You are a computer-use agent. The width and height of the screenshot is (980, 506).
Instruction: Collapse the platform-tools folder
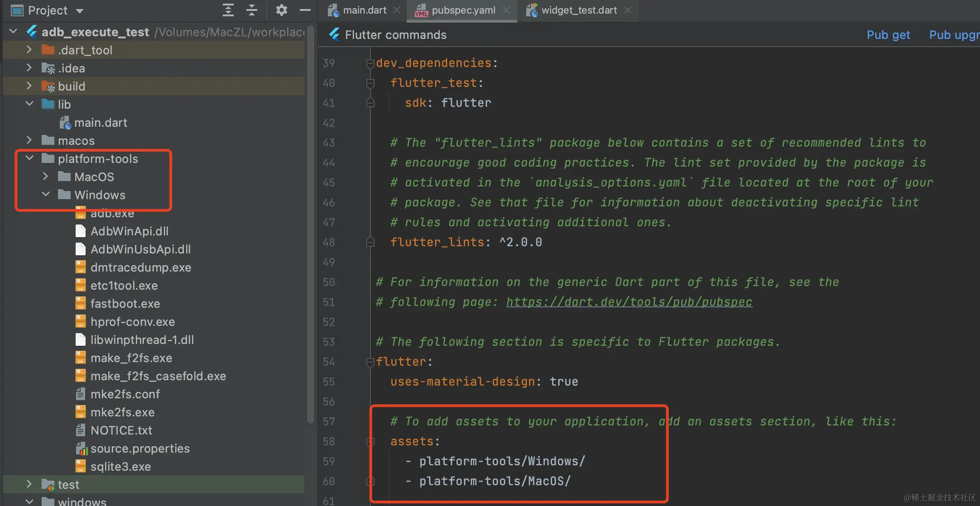(29, 158)
